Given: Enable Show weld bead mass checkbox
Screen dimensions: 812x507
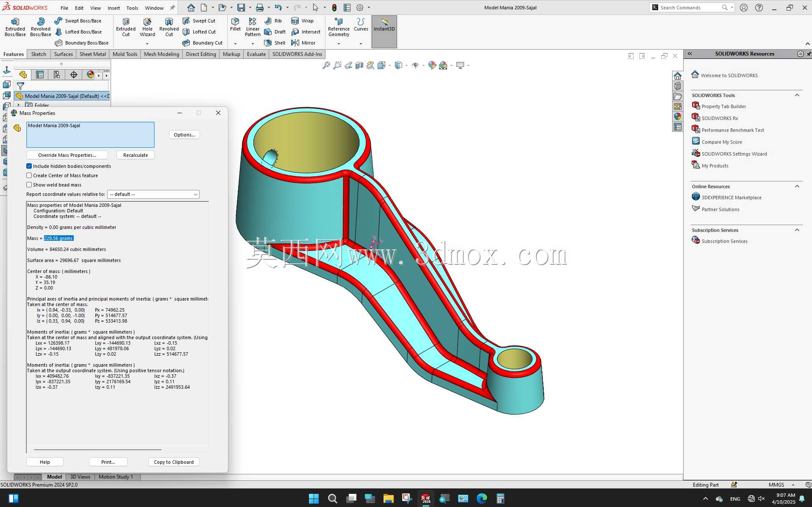Looking at the screenshot, I should tap(29, 185).
